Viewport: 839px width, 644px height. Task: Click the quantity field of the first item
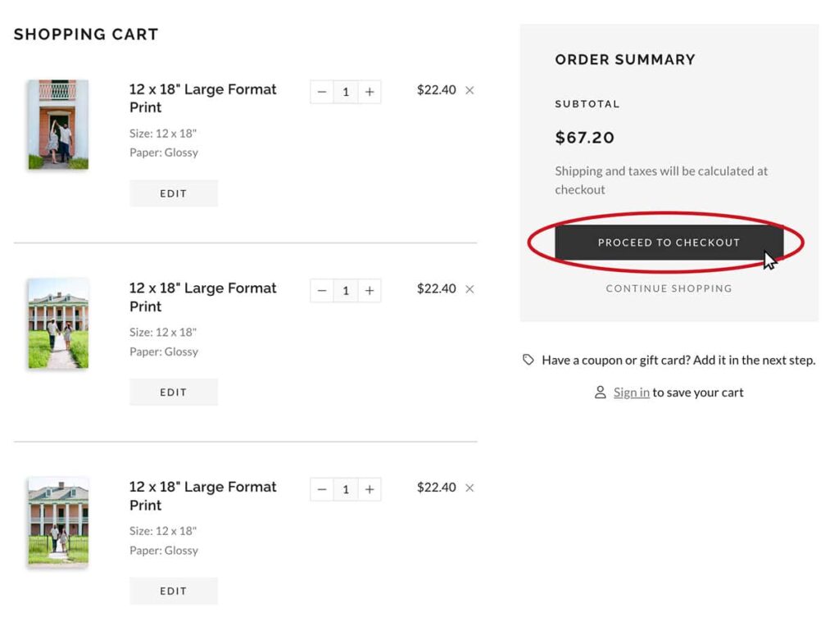click(x=345, y=91)
